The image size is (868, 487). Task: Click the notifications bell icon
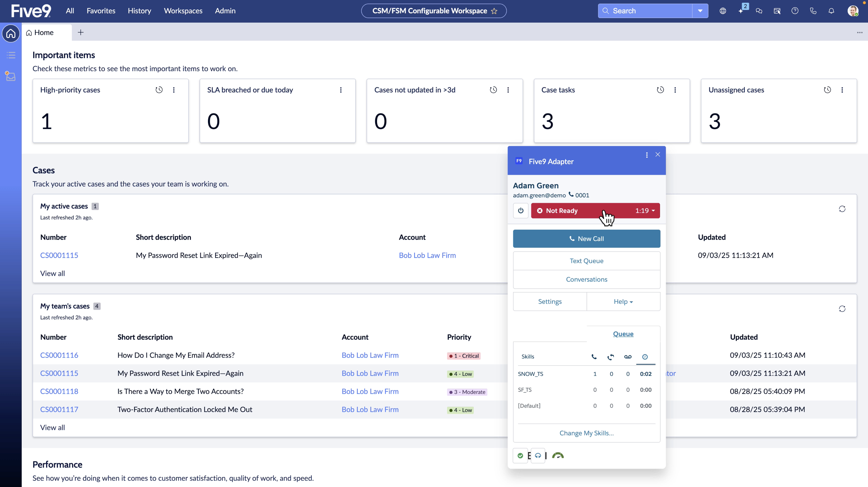pyautogui.click(x=831, y=11)
